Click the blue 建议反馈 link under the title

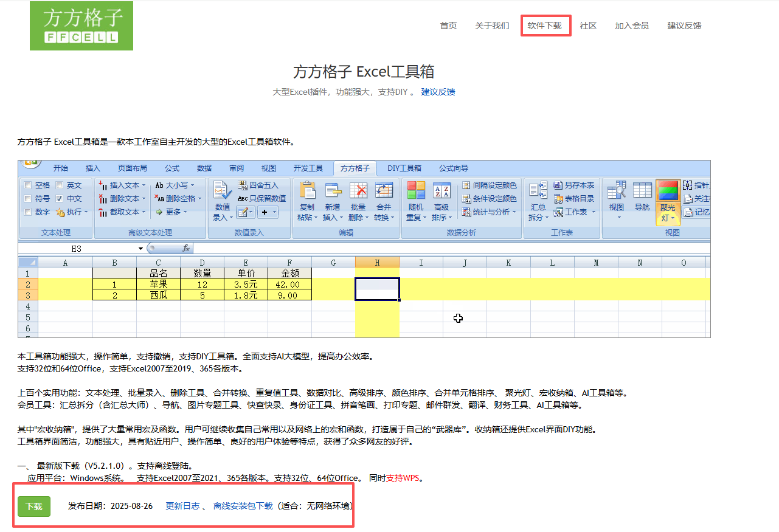coord(438,92)
